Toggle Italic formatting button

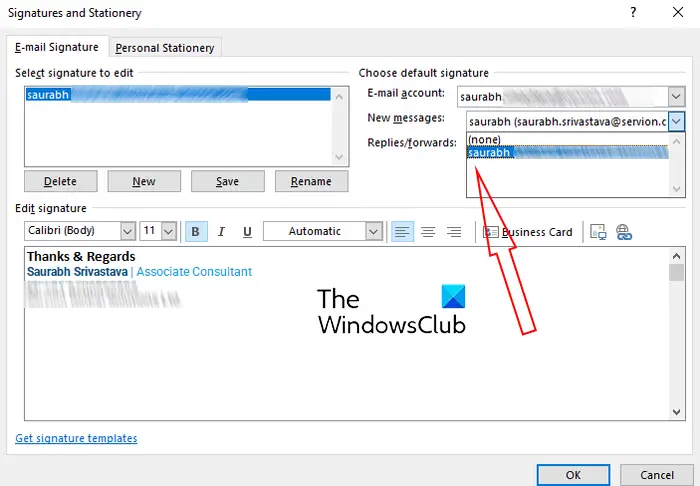coord(221,232)
